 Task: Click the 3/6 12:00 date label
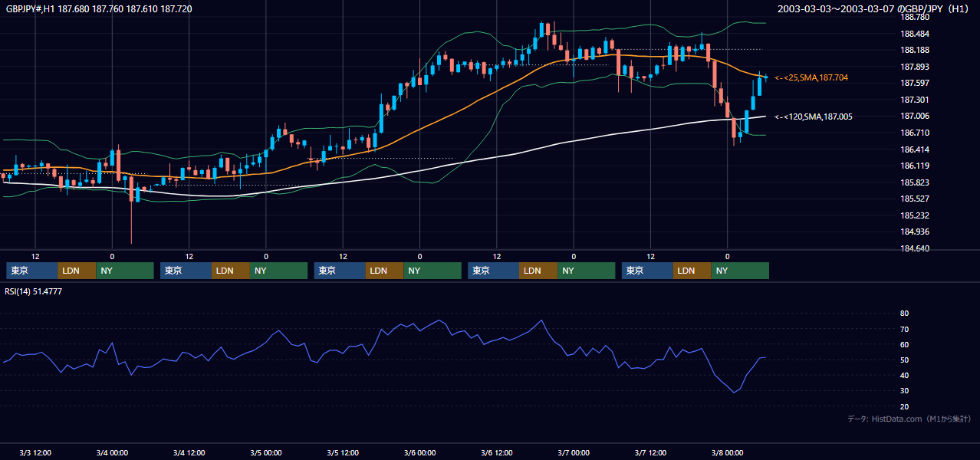497,453
